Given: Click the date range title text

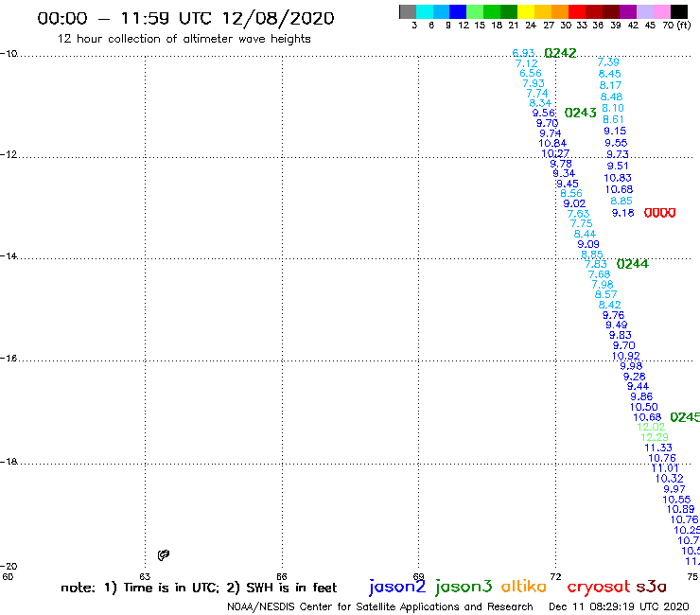Looking at the screenshot, I should 185,18.
